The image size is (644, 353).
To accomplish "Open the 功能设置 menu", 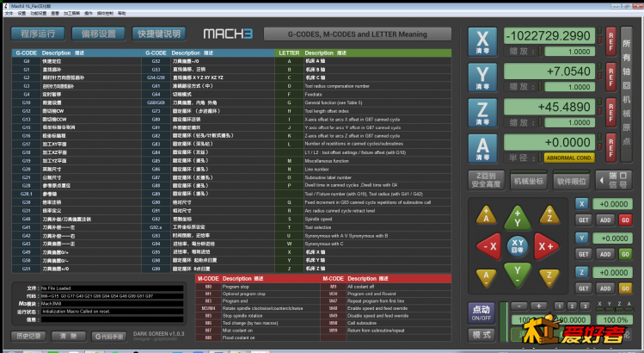I will coord(38,14).
